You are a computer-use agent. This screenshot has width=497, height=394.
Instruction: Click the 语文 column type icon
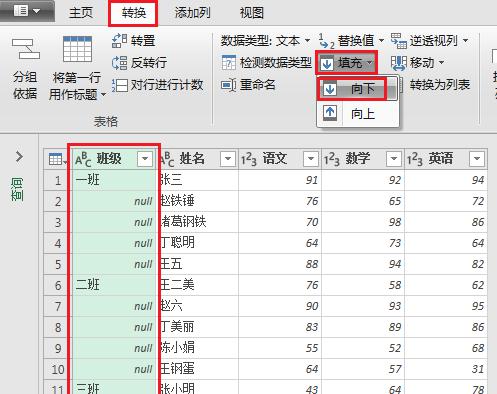pos(249,159)
